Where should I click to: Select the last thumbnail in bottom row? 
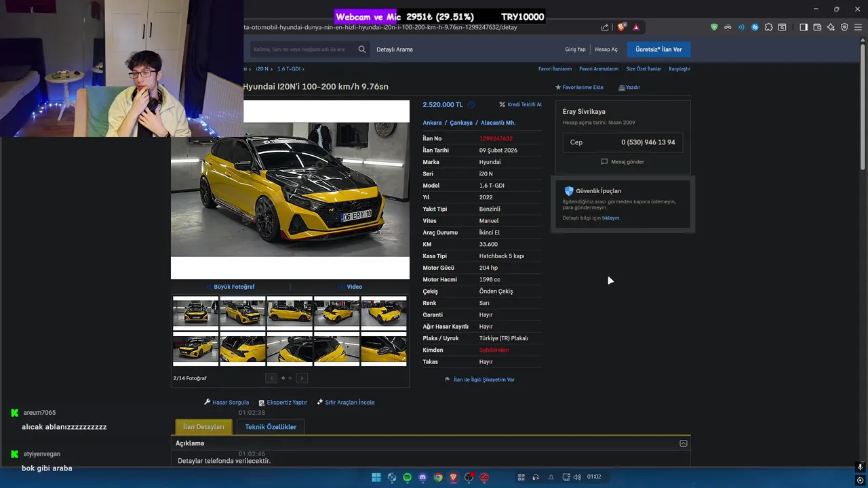(x=384, y=350)
